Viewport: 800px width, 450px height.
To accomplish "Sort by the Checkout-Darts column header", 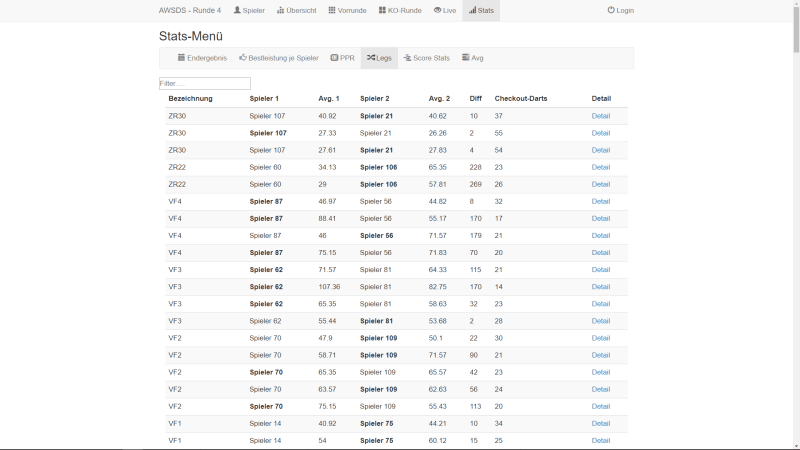I will pyautogui.click(x=520, y=99).
